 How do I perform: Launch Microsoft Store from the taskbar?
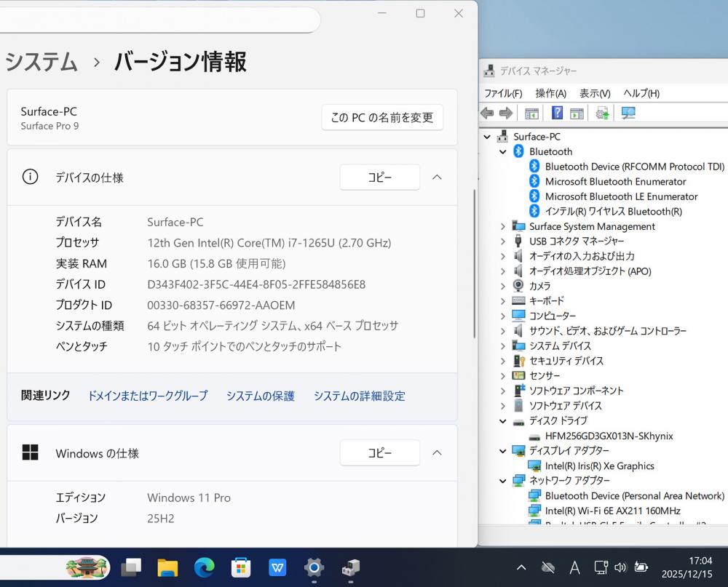coord(241,567)
